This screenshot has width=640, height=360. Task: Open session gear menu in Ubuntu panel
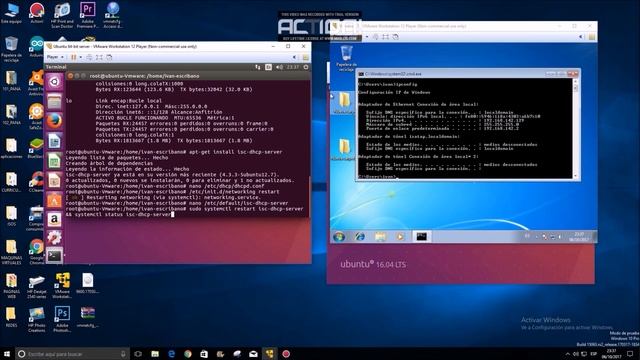(x=306, y=67)
